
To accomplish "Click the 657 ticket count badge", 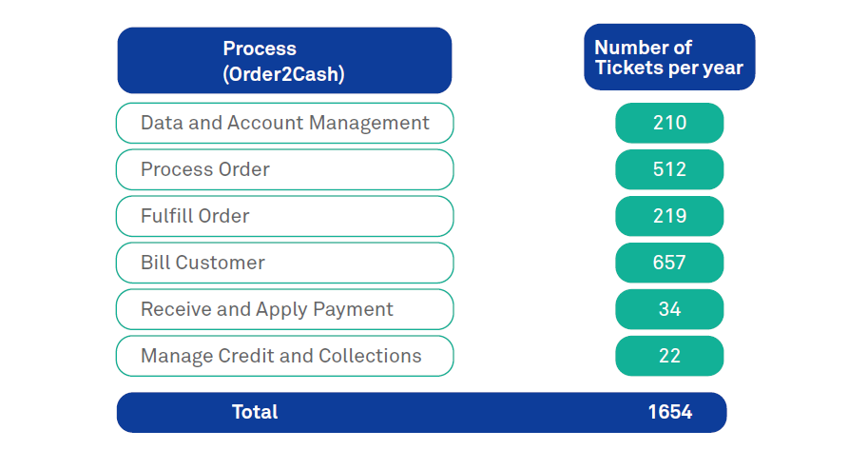I will tap(669, 263).
